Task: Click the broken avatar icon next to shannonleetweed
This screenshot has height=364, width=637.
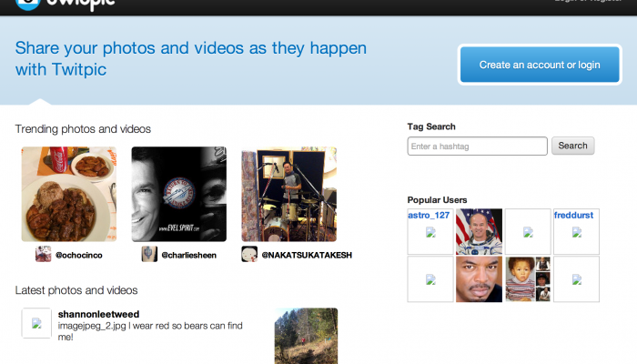Action: click(36, 323)
